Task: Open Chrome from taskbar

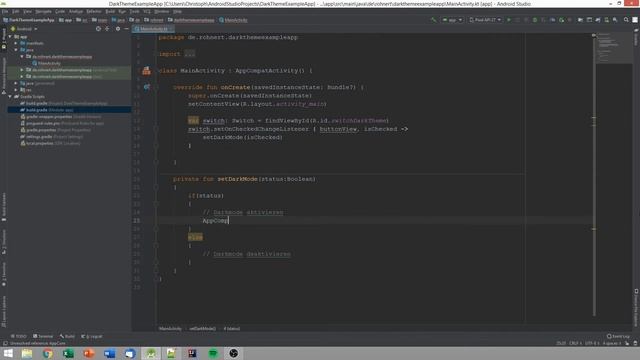Action: click(x=48, y=353)
